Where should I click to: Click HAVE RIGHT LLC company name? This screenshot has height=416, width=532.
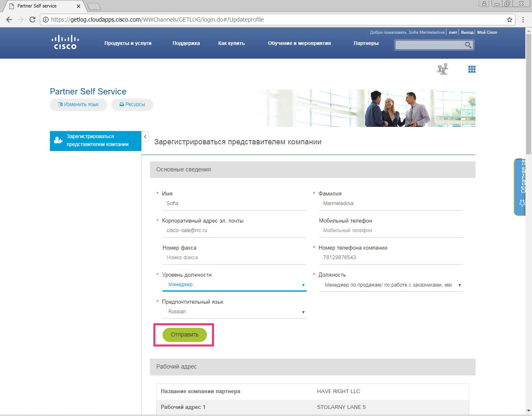339,391
